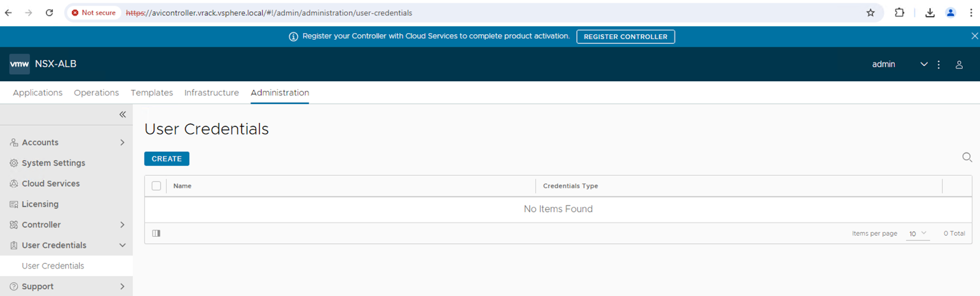Click the NSX-ALB product title
The height and width of the screenshot is (296, 980).
(56, 64)
